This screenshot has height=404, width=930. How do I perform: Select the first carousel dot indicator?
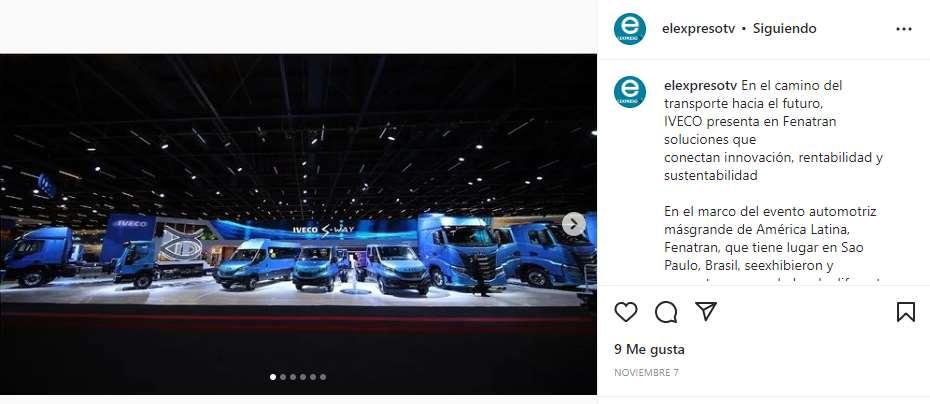point(273,377)
